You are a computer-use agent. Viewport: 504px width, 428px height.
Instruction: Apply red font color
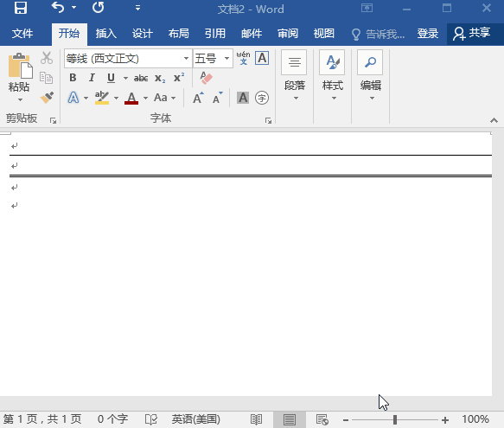tap(131, 98)
